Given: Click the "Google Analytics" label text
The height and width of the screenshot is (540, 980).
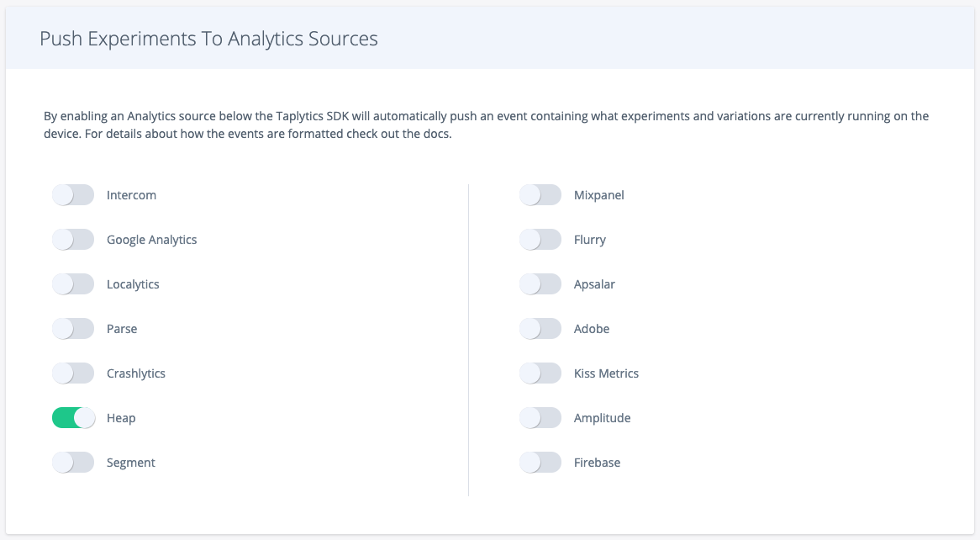Looking at the screenshot, I should pyautogui.click(x=151, y=240).
